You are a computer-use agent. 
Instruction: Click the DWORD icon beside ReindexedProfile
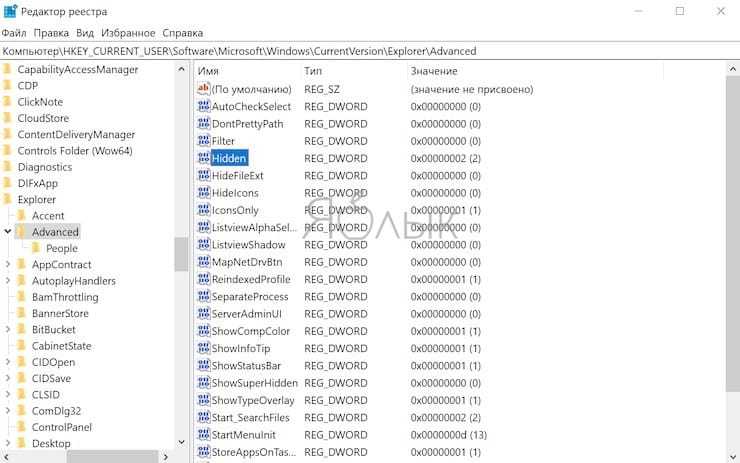[203, 279]
